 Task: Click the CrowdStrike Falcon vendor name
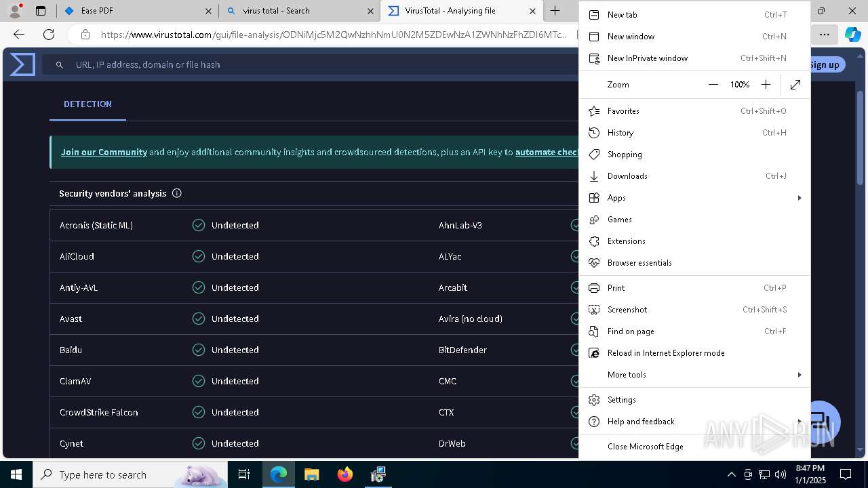click(99, 413)
